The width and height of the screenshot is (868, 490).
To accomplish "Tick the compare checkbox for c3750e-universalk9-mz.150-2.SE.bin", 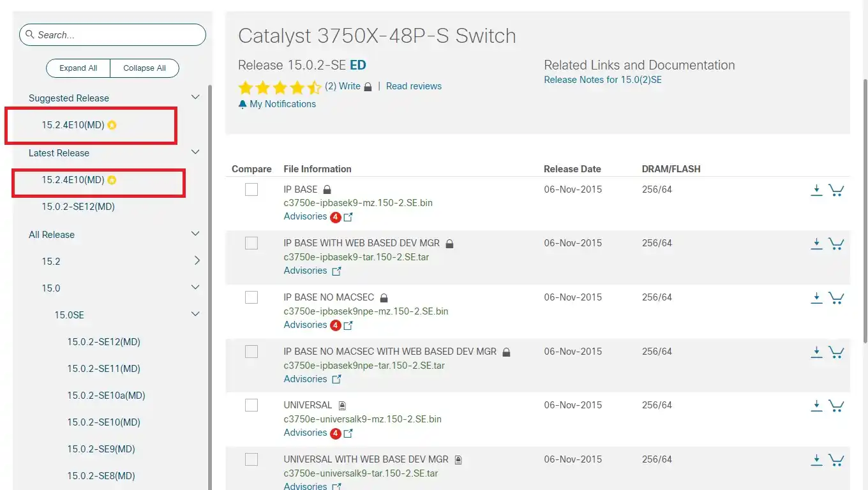I will (x=251, y=405).
